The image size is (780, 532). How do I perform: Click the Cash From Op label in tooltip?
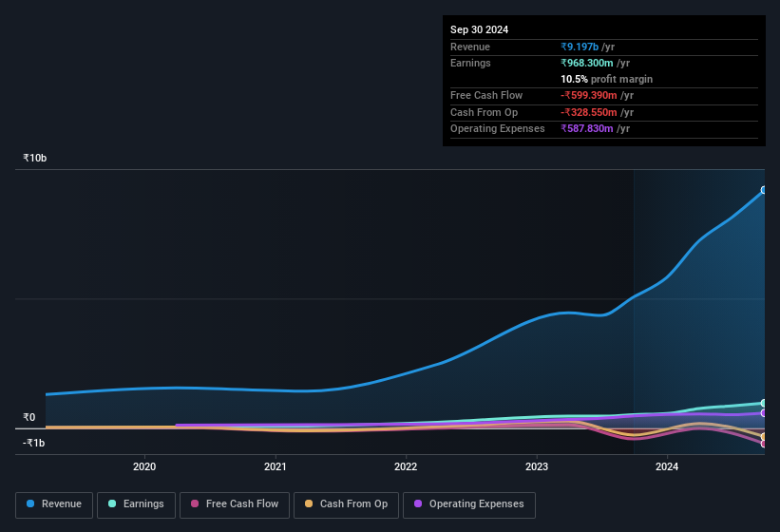pyautogui.click(x=484, y=112)
